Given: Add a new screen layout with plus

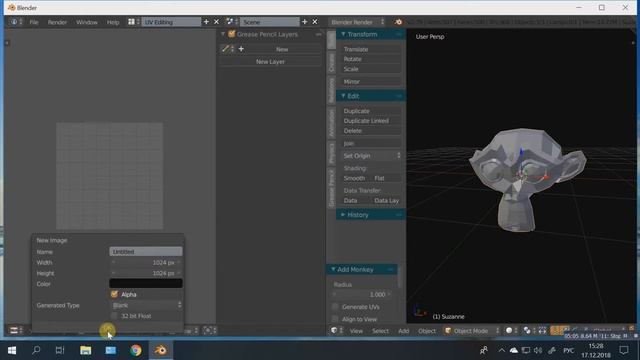Looking at the screenshot, I should [x=206, y=22].
